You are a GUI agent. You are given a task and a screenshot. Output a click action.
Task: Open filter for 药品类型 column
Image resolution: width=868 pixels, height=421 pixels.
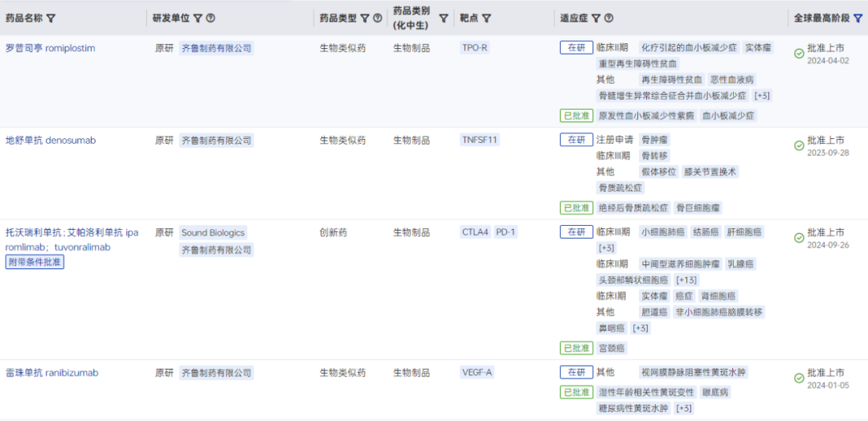pyautogui.click(x=364, y=18)
